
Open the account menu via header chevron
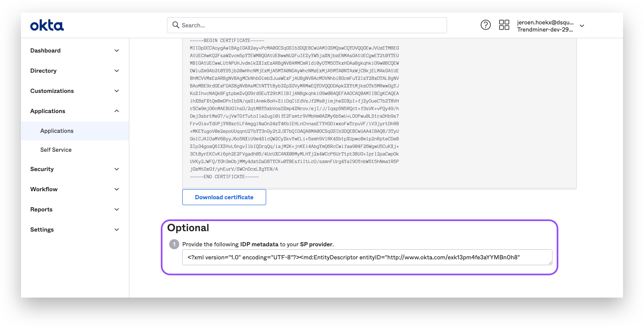point(581,26)
